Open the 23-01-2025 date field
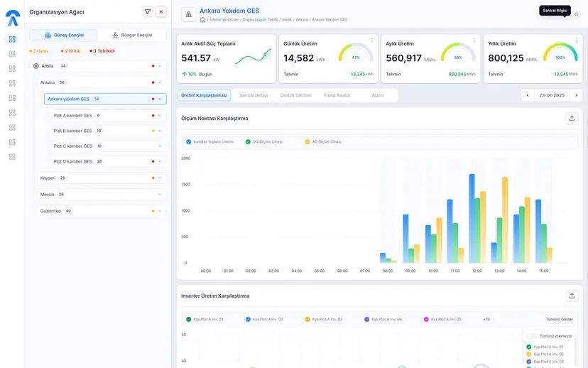This screenshot has width=588, height=368. 552,95
